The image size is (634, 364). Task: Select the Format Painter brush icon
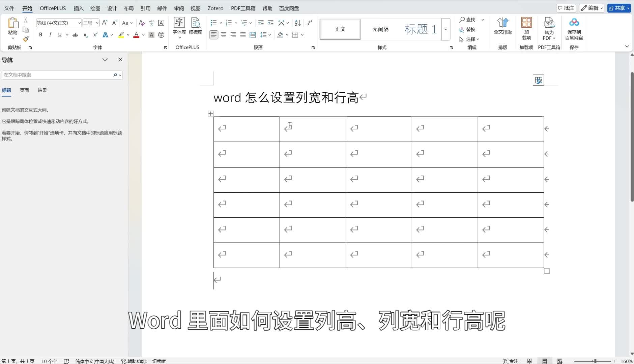(26, 39)
